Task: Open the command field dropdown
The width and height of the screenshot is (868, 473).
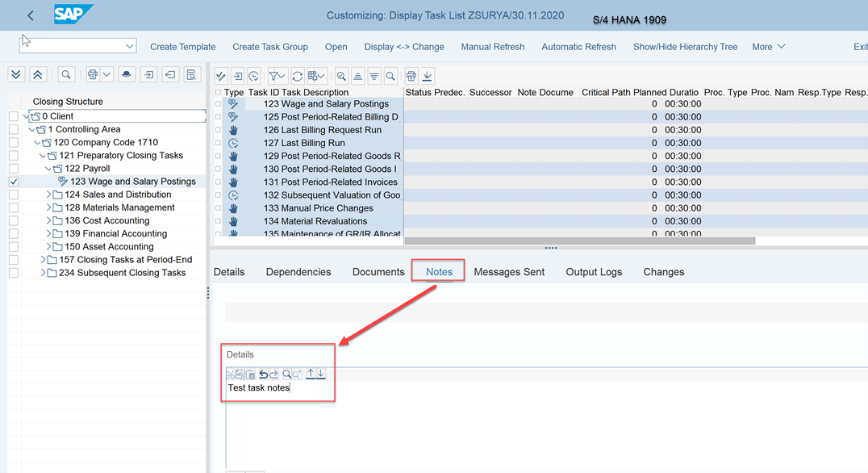Action: click(x=129, y=46)
